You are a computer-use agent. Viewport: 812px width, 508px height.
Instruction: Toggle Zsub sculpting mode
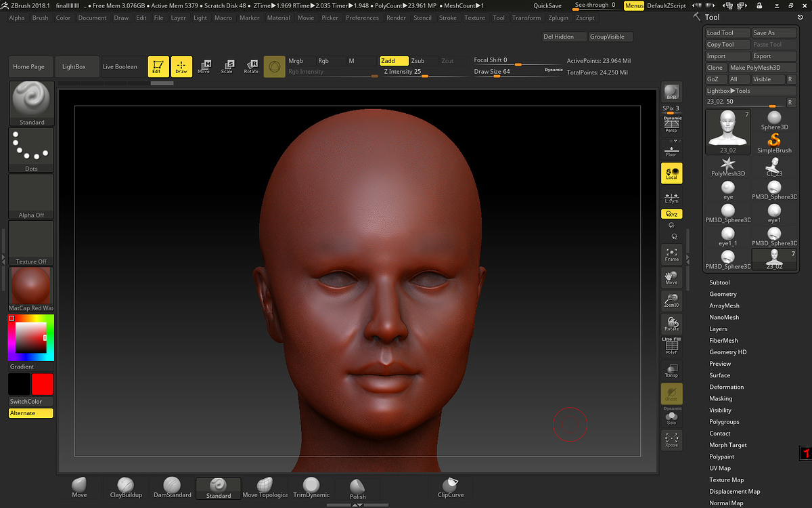[x=424, y=61]
